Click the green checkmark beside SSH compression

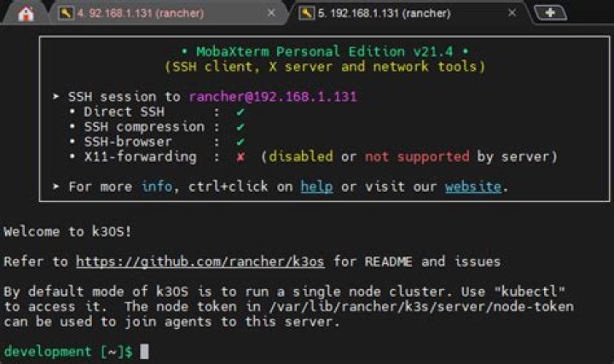(x=240, y=127)
